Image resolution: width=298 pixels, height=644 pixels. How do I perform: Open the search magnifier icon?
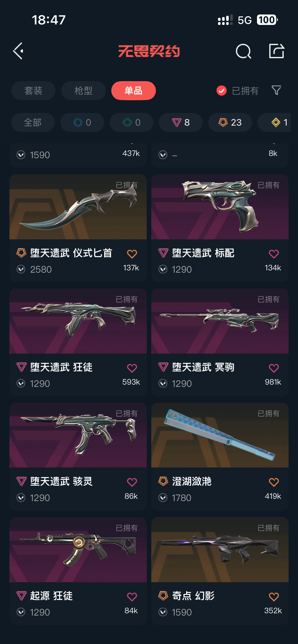(243, 51)
